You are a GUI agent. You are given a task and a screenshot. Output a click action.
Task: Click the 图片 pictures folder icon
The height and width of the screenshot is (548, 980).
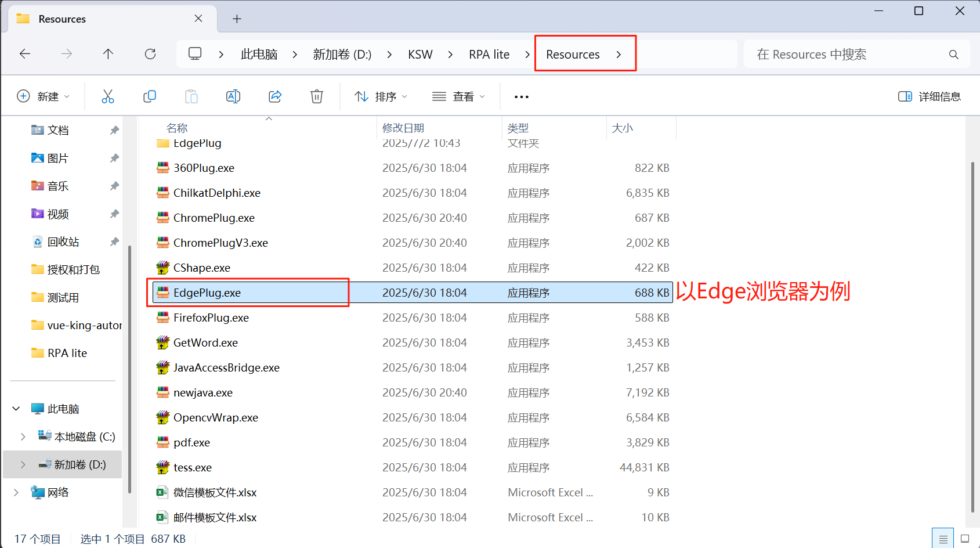click(x=38, y=158)
